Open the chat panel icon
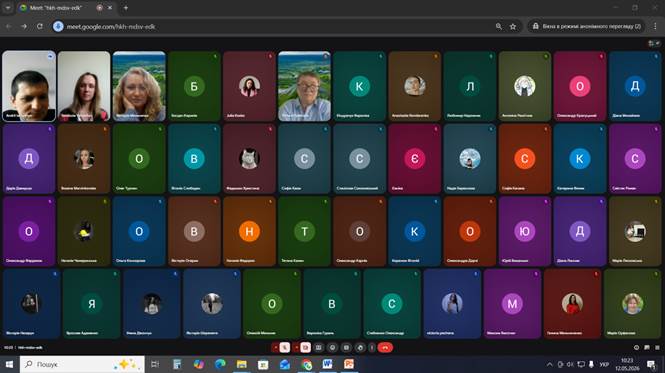 click(x=647, y=348)
